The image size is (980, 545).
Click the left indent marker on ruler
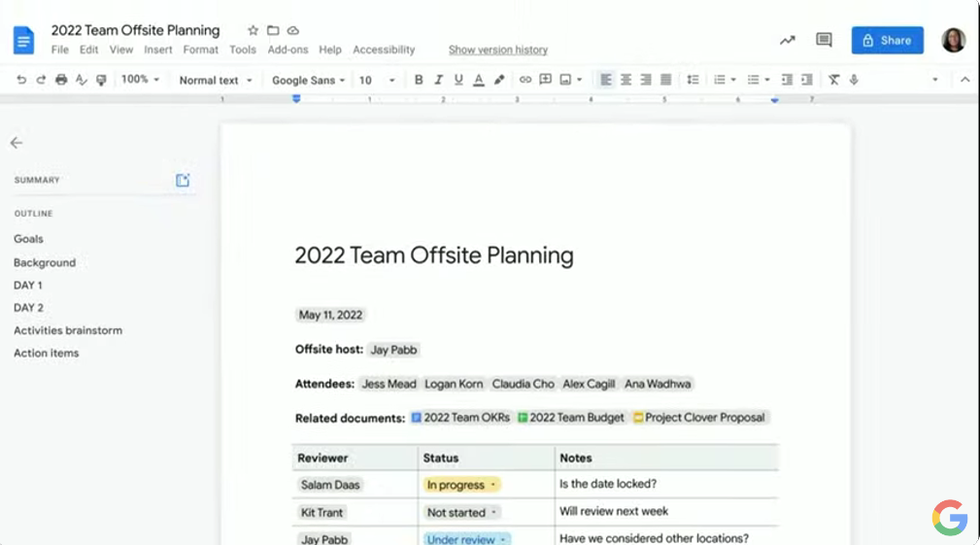[x=296, y=99]
